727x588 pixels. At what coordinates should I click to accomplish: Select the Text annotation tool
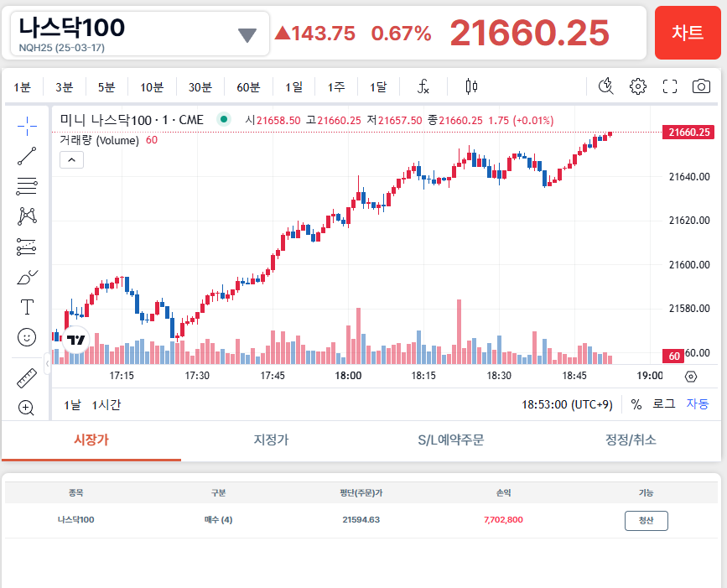coord(27,307)
